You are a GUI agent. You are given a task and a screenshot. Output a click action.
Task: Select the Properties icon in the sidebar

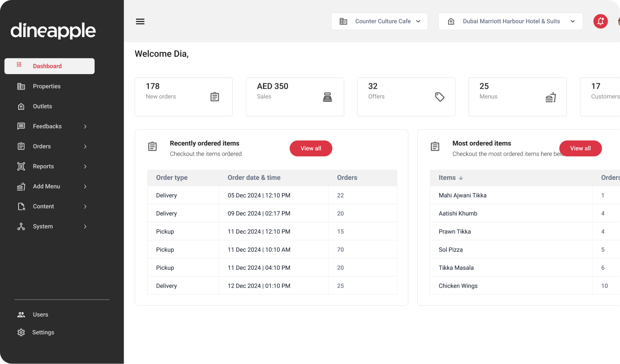tap(21, 86)
